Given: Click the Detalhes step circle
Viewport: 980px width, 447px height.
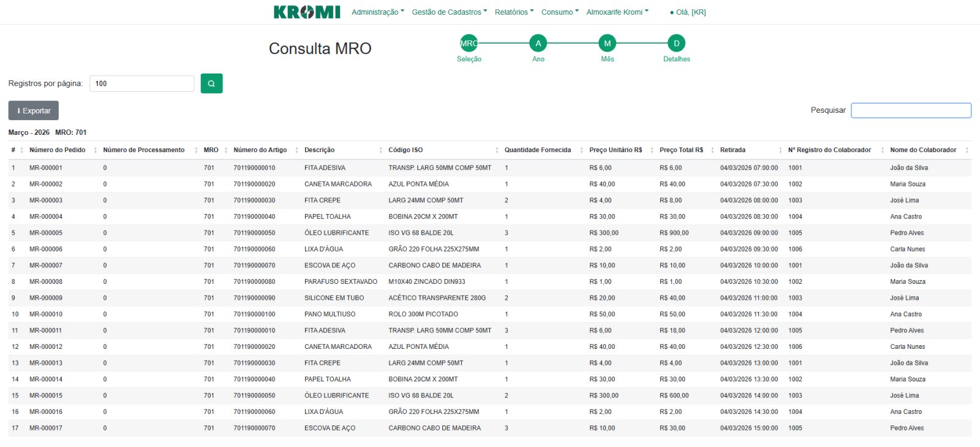Looking at the screenshot, I should point(676,44).
